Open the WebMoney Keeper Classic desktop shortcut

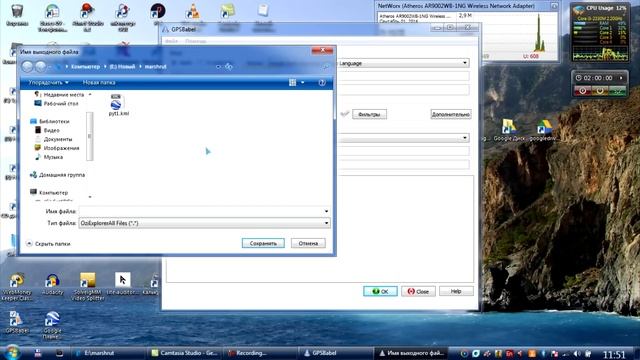17,287
